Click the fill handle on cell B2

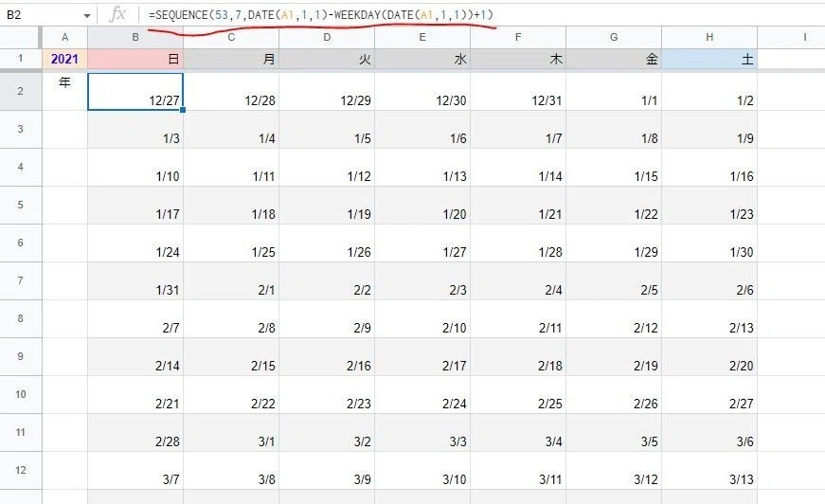click(183, 110)
